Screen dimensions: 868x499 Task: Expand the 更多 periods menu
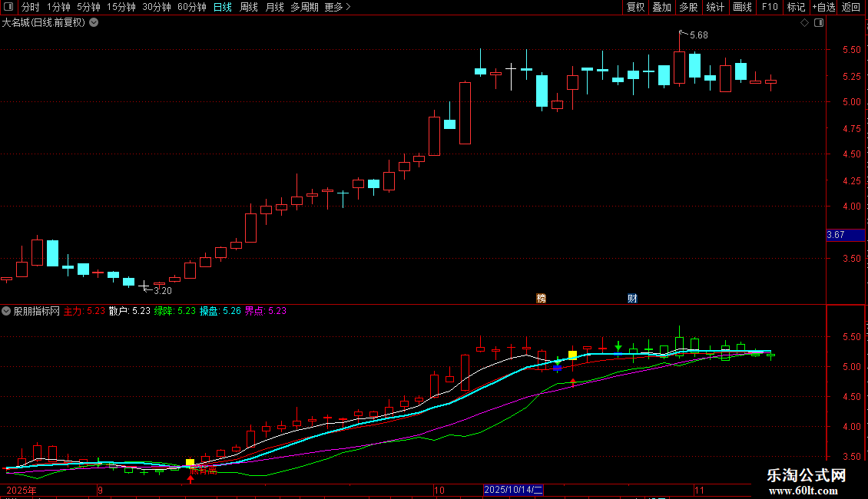point(337,7)
